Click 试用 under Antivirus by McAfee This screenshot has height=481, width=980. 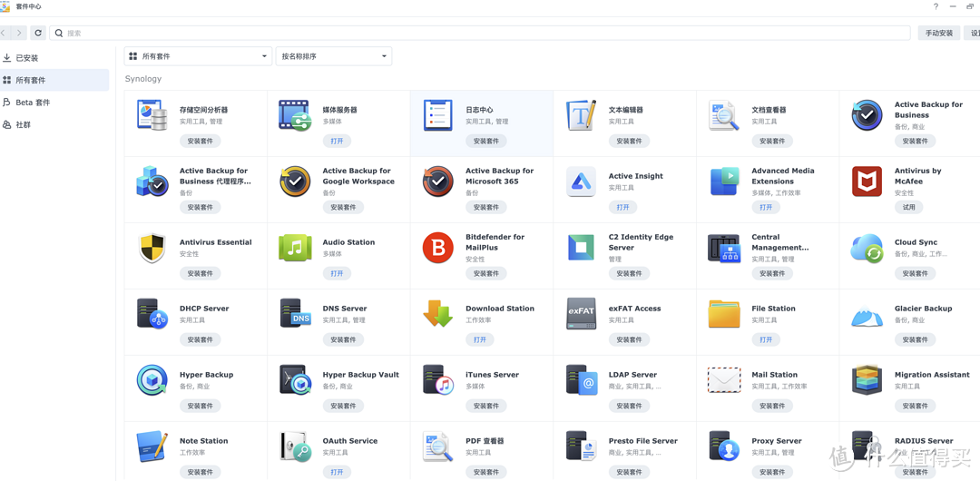(x=908, y=207)
